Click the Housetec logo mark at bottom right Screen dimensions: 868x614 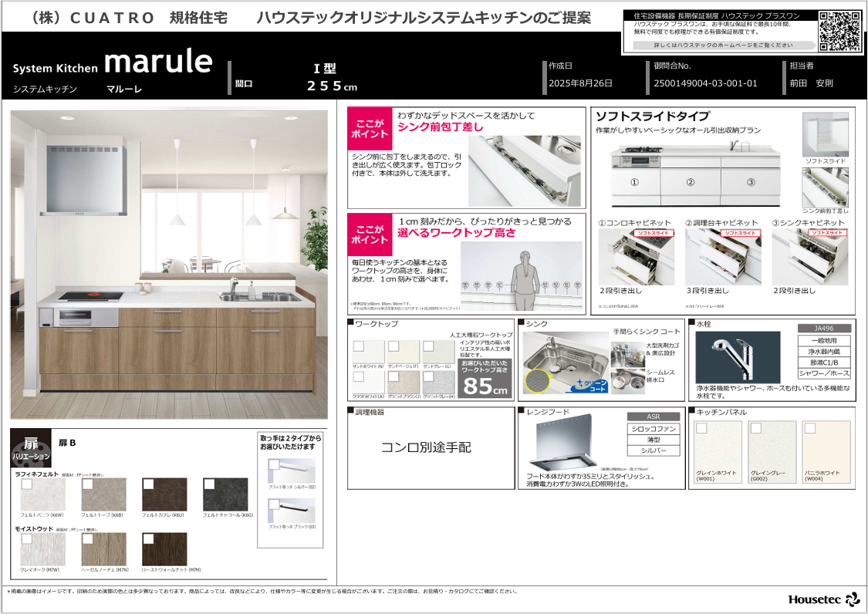click(852, 599)
